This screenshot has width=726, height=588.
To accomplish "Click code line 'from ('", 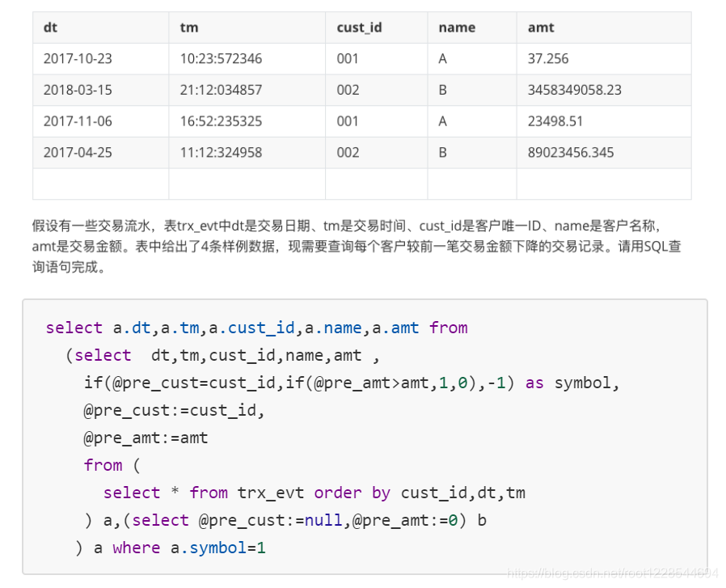I will tap(112, 465).
